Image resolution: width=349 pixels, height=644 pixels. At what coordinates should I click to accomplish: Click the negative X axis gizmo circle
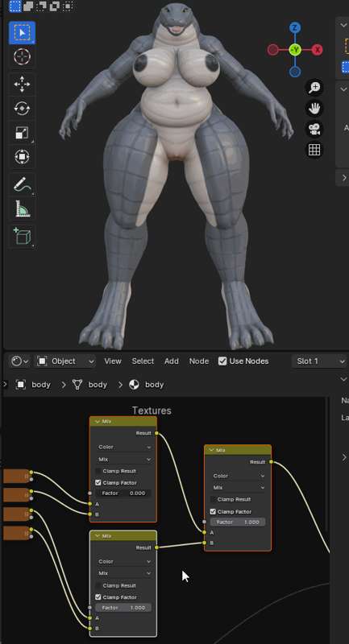pos(272,50)
